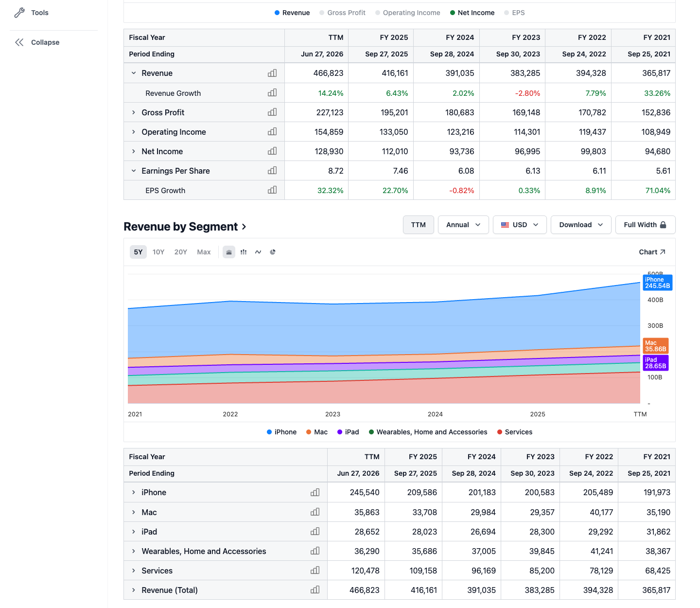
Task: Toggle Net Income series in chart legend
Action: (472, 13)
